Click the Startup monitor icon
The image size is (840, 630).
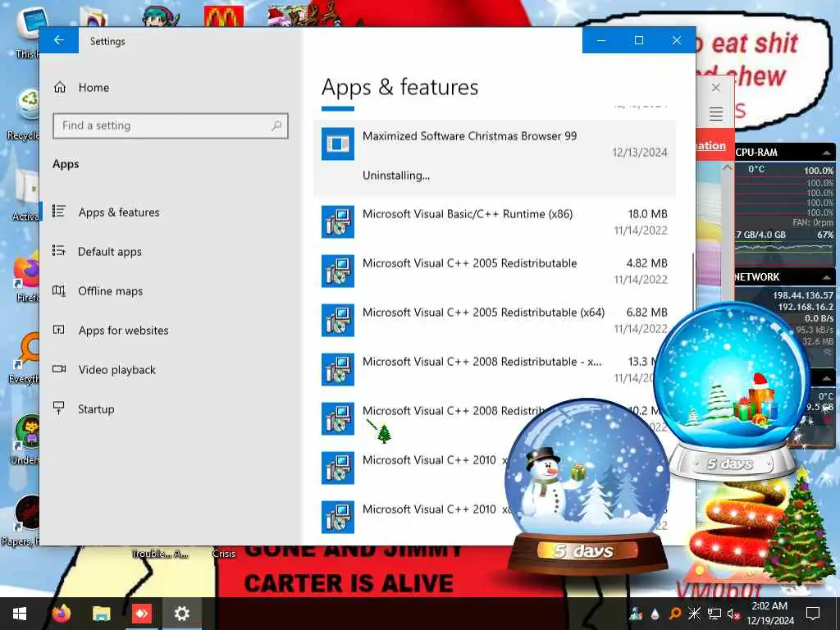(59, 409)
